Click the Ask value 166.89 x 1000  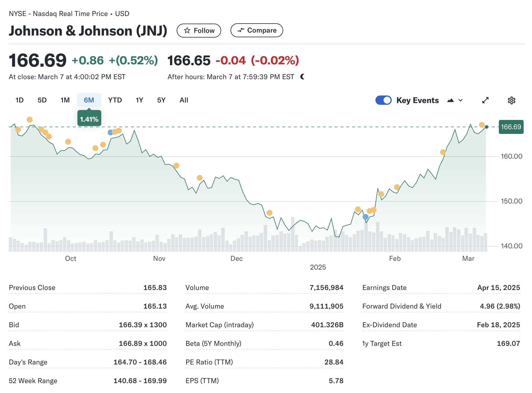pos(143,344)
